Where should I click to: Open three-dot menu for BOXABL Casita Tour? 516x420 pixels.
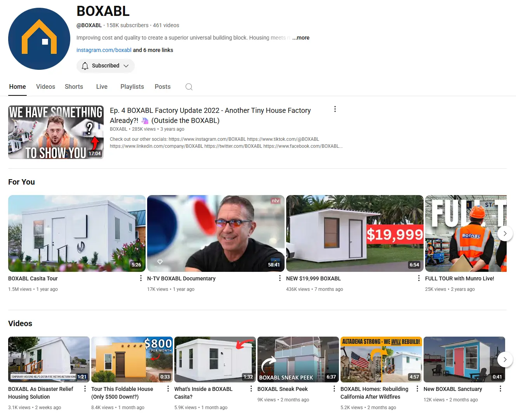(141, 278)
